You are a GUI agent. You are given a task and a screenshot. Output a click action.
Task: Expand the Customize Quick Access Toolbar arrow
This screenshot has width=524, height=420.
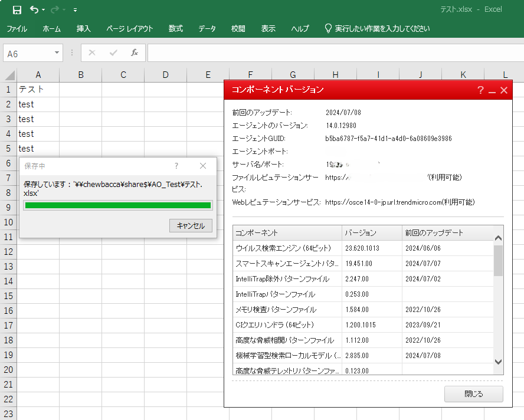(75, 10)
